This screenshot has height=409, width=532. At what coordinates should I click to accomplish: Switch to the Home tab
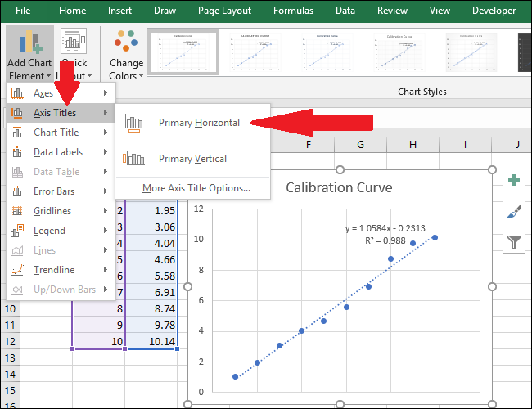point(72,11)
